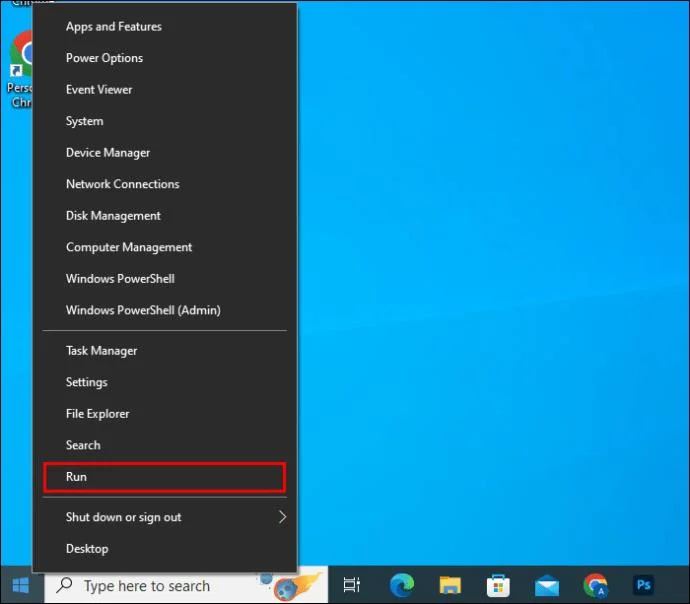Expand Shut down or sign out submenu

tap(165, 517)
